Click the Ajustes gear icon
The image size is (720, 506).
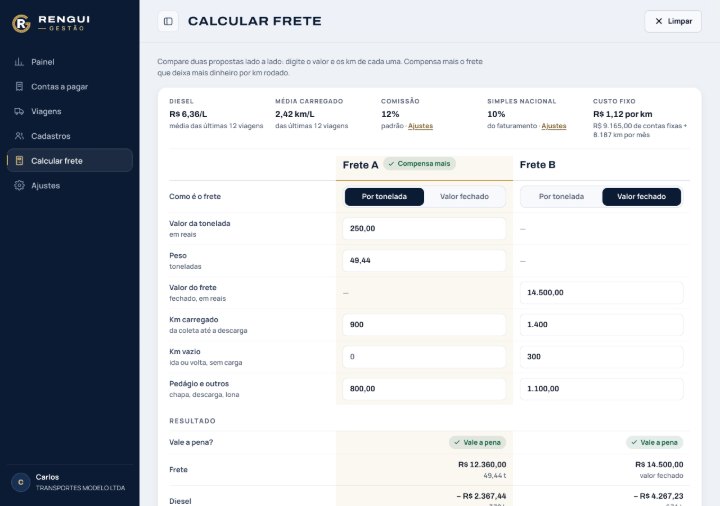click(19, 186)
